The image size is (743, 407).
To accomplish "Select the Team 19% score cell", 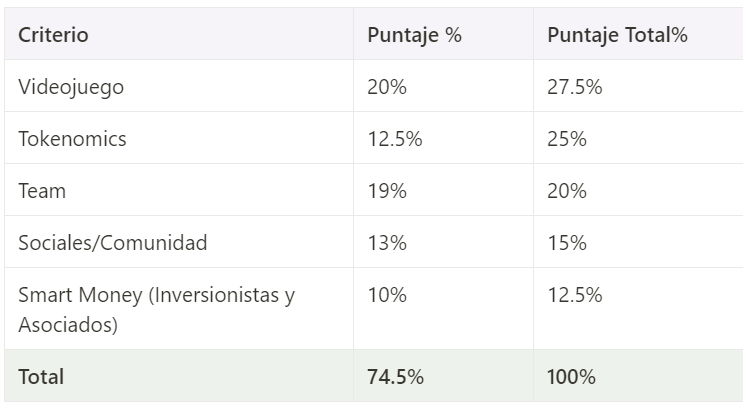I will pos(386,191).
